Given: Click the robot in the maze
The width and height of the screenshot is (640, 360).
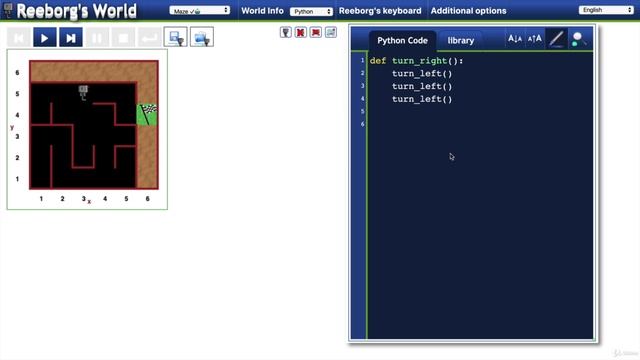Looking at the screenshot, I should [83, 93].
